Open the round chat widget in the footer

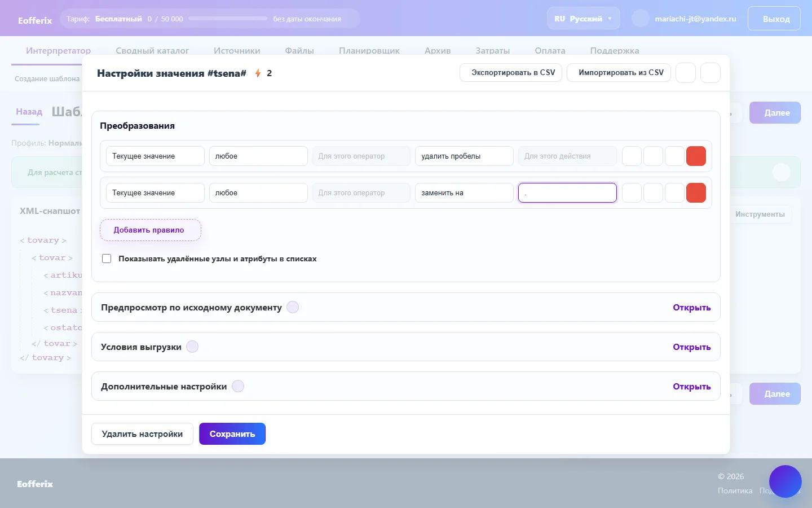pyautogui.click(x=785, y=481)
